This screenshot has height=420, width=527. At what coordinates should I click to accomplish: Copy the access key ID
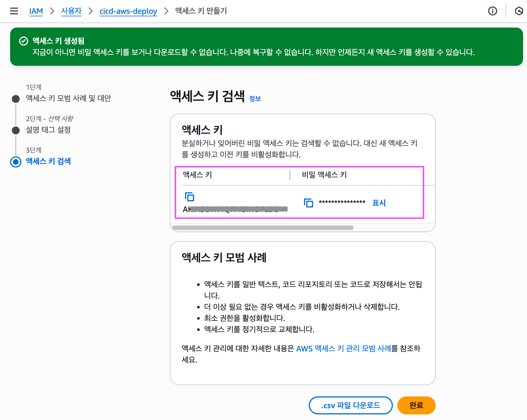pos(190,197)
